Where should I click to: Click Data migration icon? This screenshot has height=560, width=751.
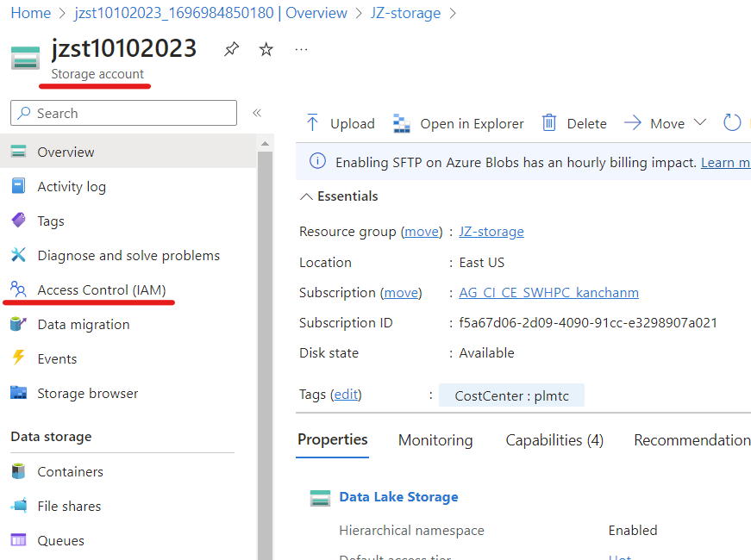coord(18,324)
